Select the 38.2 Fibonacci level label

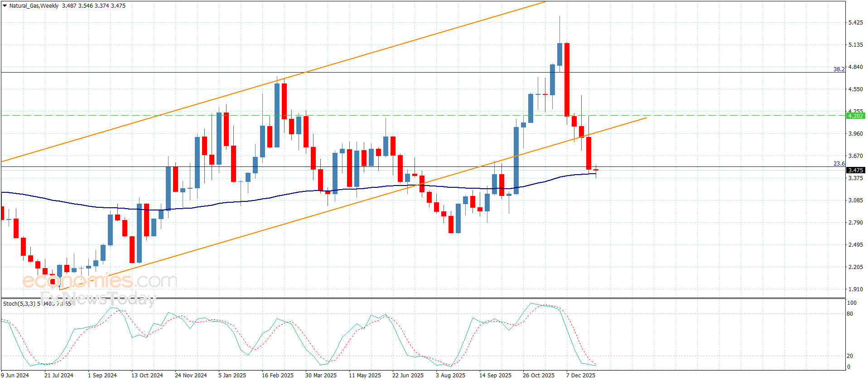pyautogui.click(x=839, y=69)
